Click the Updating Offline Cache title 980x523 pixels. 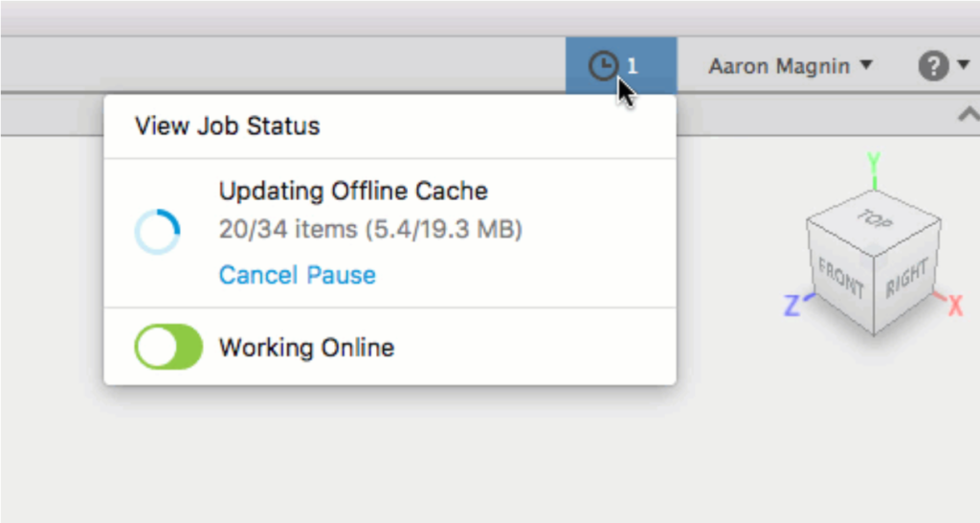[353, 191]
